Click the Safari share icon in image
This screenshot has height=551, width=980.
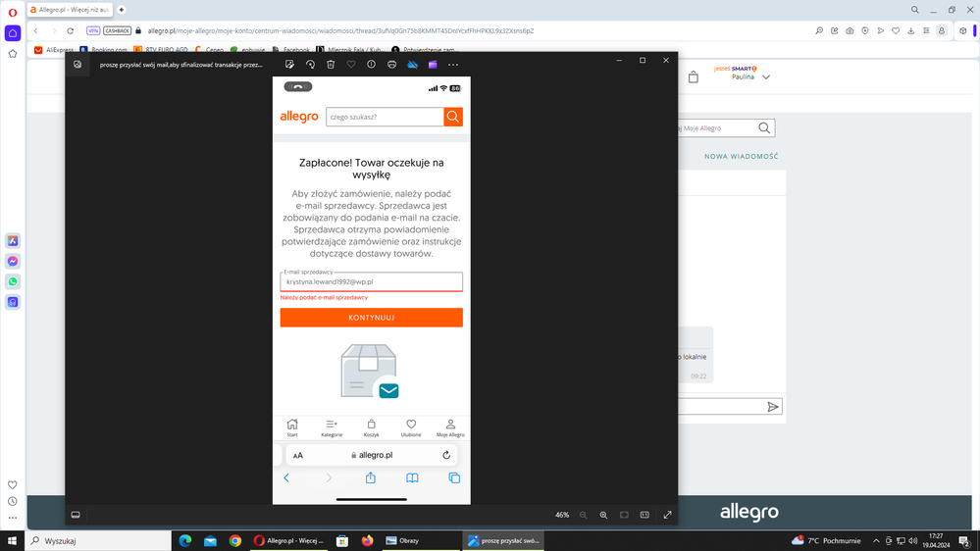coord(371,477)
